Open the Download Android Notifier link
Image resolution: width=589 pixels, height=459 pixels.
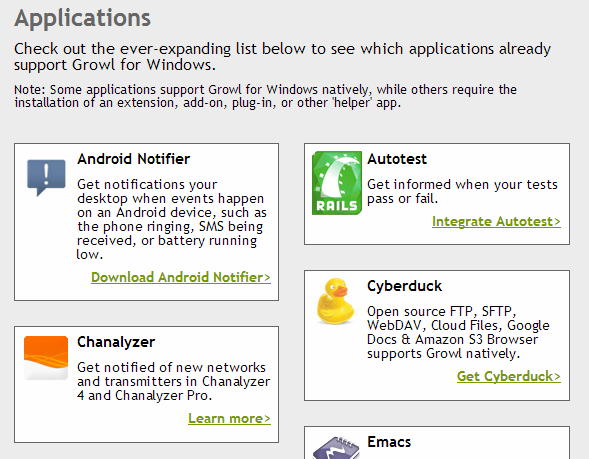[x=181, y=278]
